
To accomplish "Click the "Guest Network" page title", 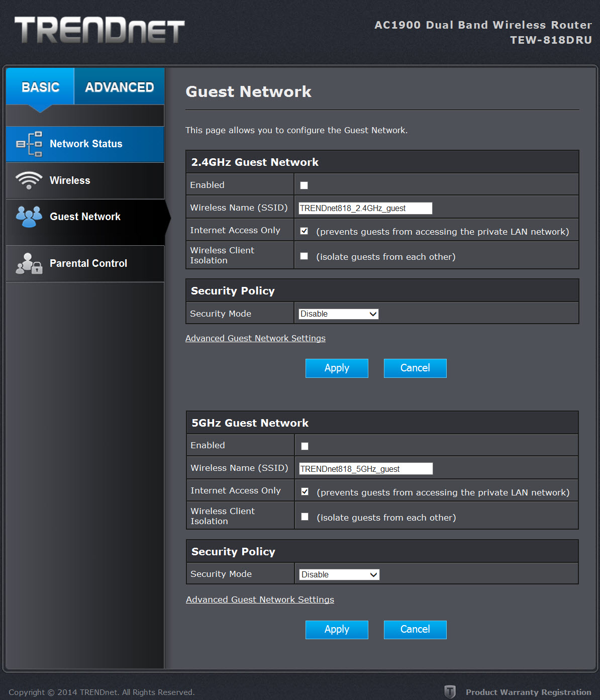I will click(x=248, y=91).
